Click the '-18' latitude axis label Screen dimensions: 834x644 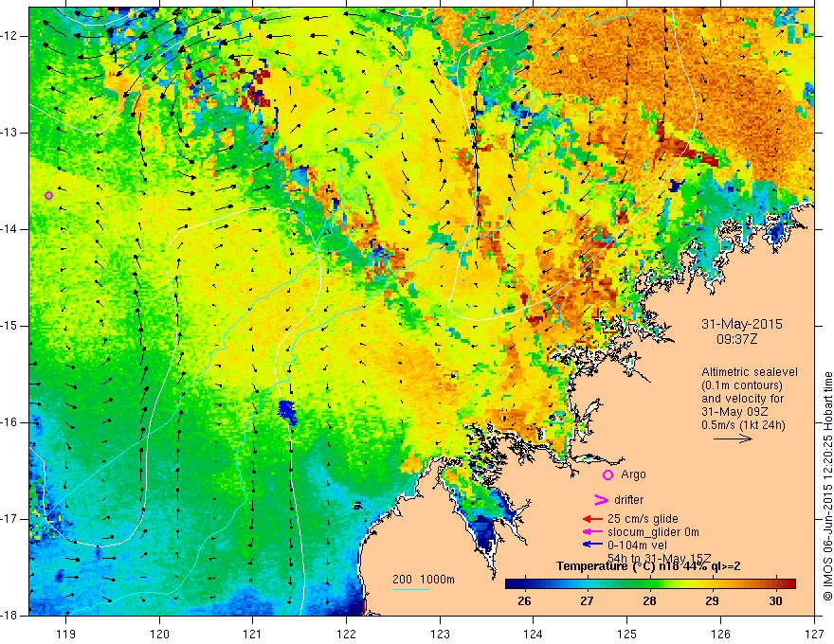pyautogui.click(x=9, y=616)
